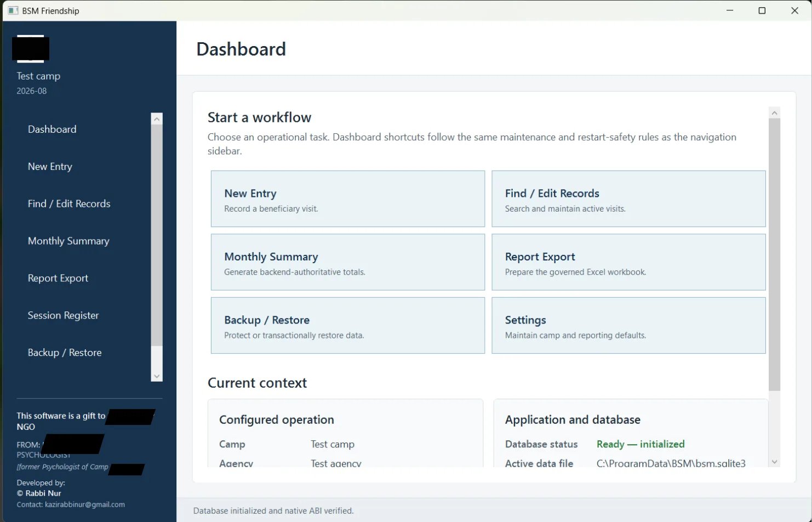Maximize the BSM Friendship window
The width and height of the screenshot is (812, 522).
[x=762, y=10]
